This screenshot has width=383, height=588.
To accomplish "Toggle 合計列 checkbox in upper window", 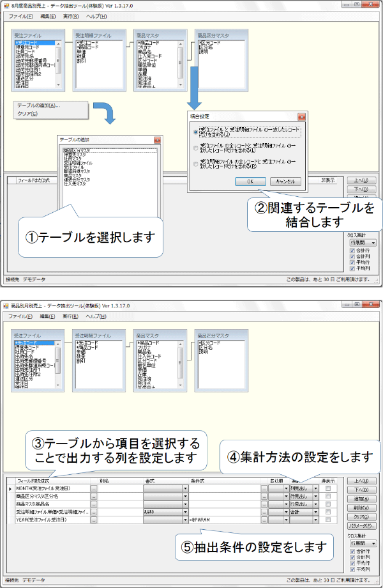I will click(x=352, y=256).
